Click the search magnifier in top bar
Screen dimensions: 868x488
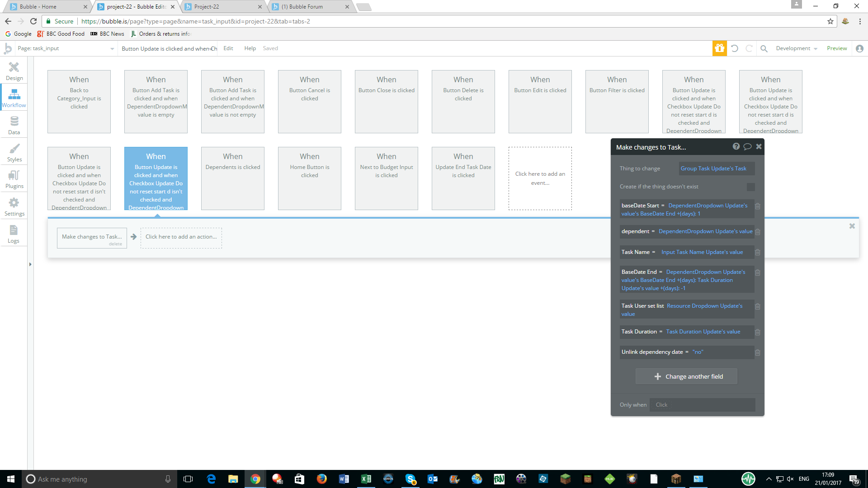[764, 48]
